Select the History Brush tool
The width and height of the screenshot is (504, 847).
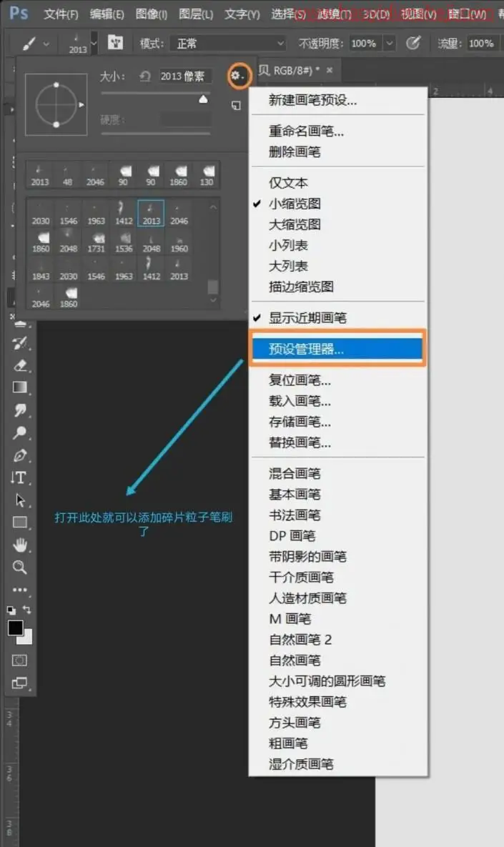(x=20, y=343)
